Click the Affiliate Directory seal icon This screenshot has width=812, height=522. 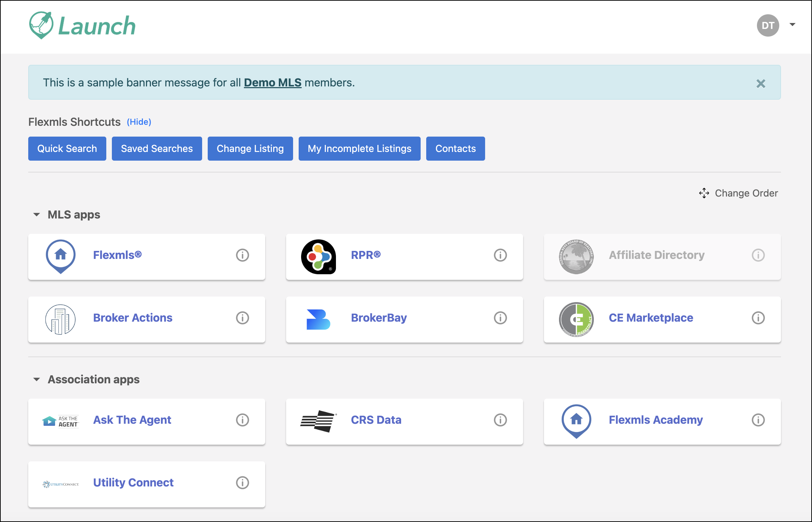576,257
